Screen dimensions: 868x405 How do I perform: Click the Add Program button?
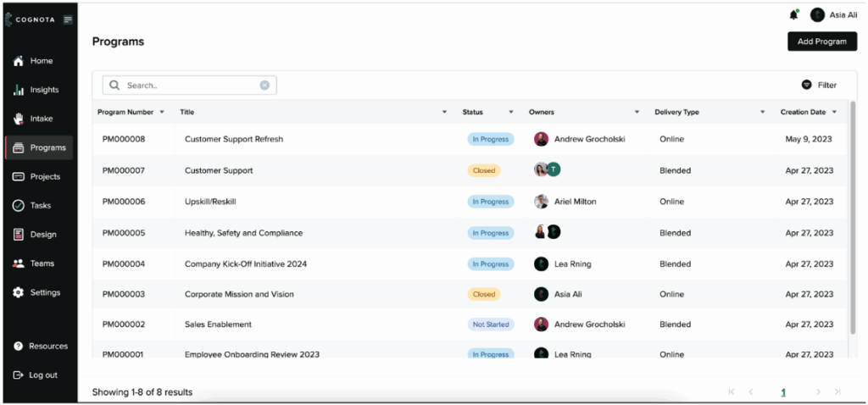pyautogui.click(x=821, y=42)
